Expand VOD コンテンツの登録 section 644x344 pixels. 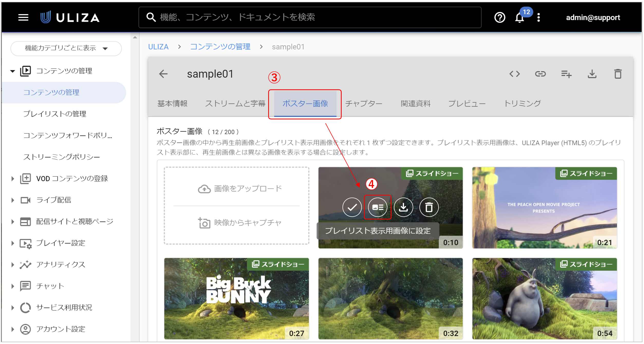13,178
